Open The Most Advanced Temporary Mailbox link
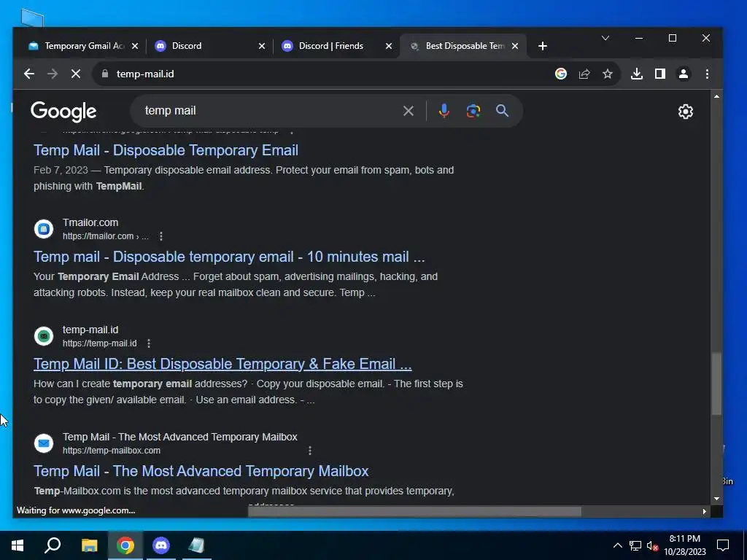 [201, 472]
